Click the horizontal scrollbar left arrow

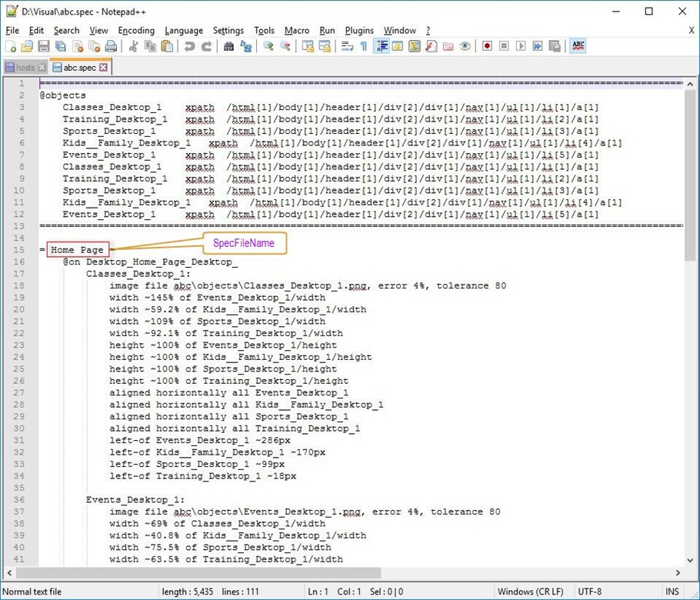point(9,572)
